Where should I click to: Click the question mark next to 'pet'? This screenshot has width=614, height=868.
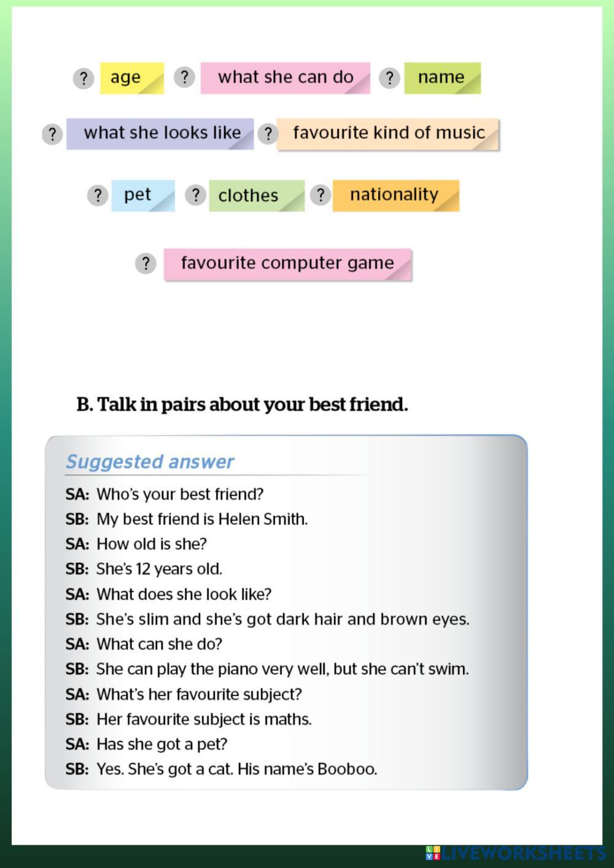[98, 195]
